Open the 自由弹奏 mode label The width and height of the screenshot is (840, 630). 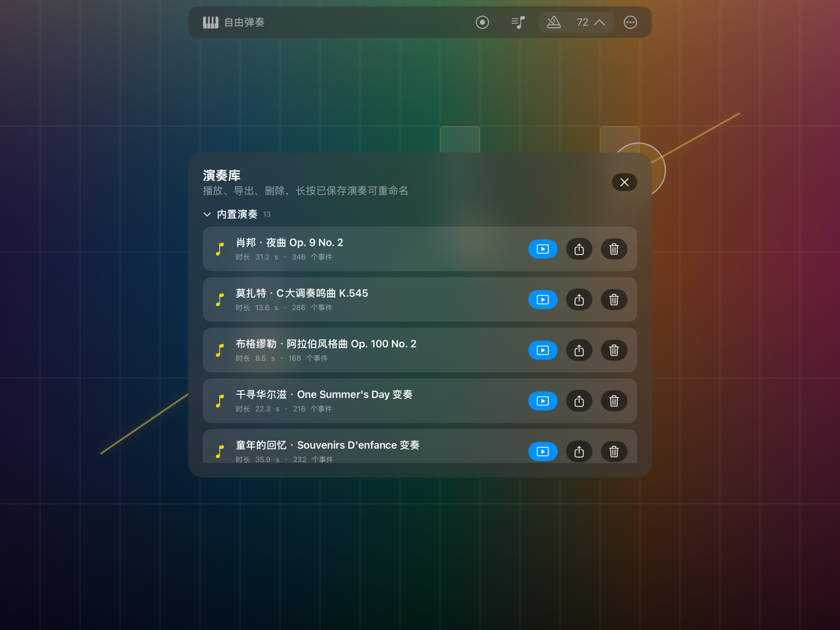(x=244, y=23)
